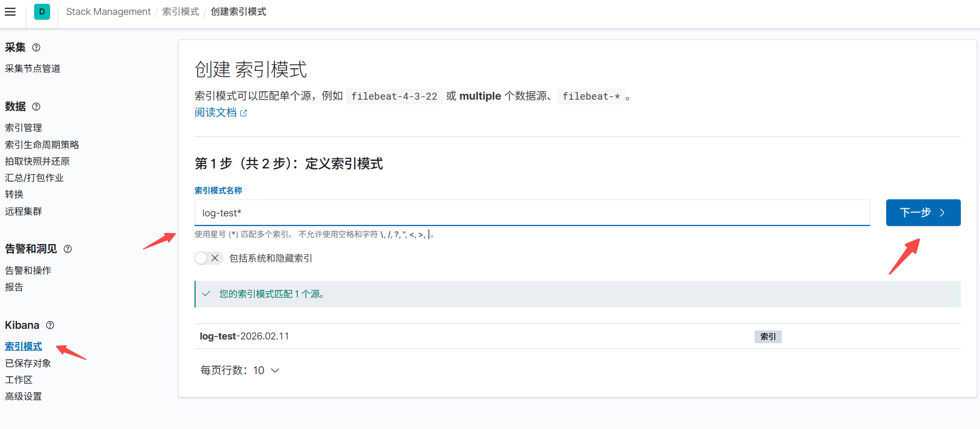Click the external link icon beside 阅读文档
This screenshot has width=980, height=429.
pos(244,113)
